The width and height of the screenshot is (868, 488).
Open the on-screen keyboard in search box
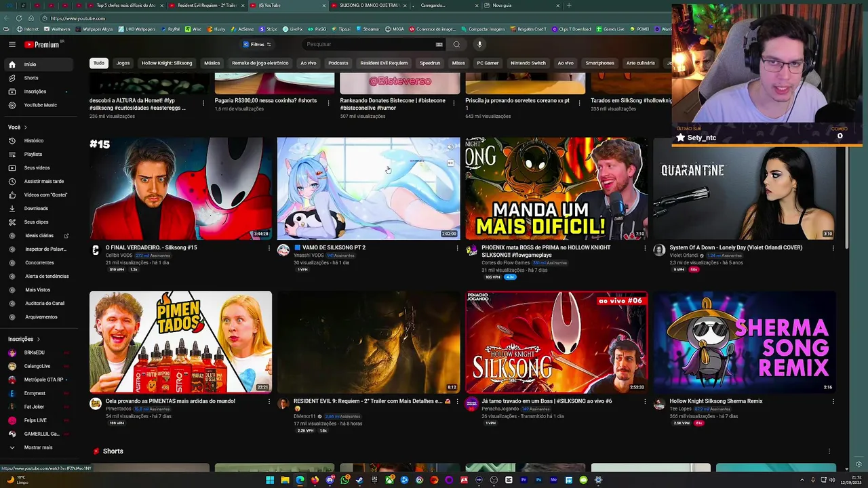[x=439, y=45]
